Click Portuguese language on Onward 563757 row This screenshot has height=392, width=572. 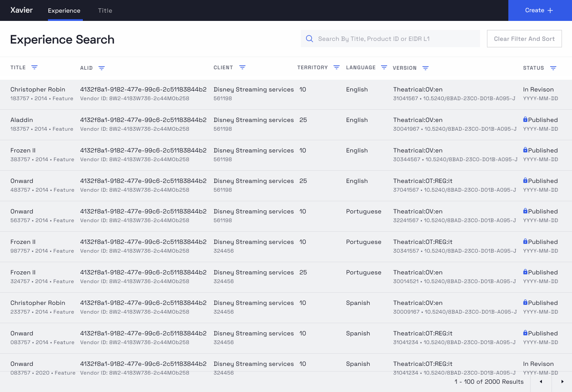point(364,211)
